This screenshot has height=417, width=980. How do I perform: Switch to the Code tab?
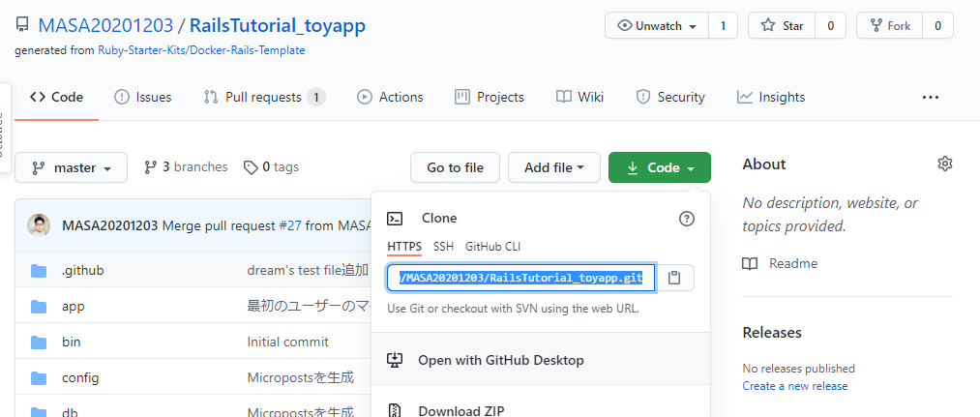pos(56,97)
